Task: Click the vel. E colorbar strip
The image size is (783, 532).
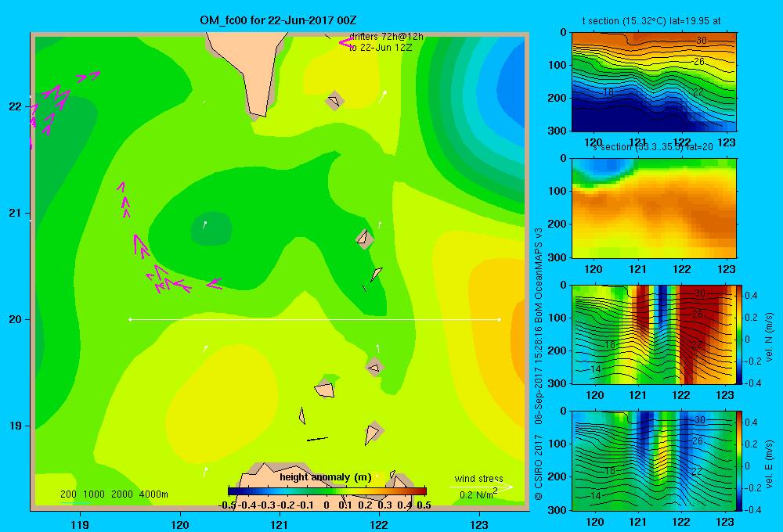Action: click(x=740, y=461)
